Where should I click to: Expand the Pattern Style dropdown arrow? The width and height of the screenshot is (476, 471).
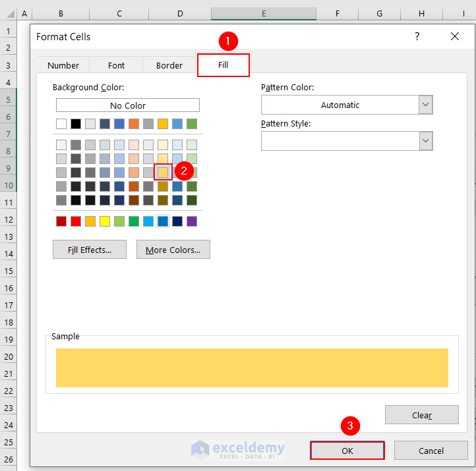click(426, 141)
